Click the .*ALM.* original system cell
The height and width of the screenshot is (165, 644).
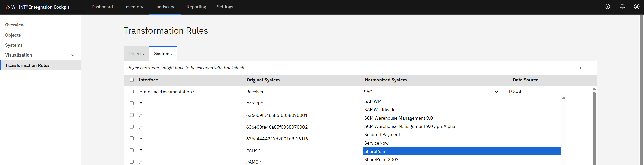(x=253, y=151)
